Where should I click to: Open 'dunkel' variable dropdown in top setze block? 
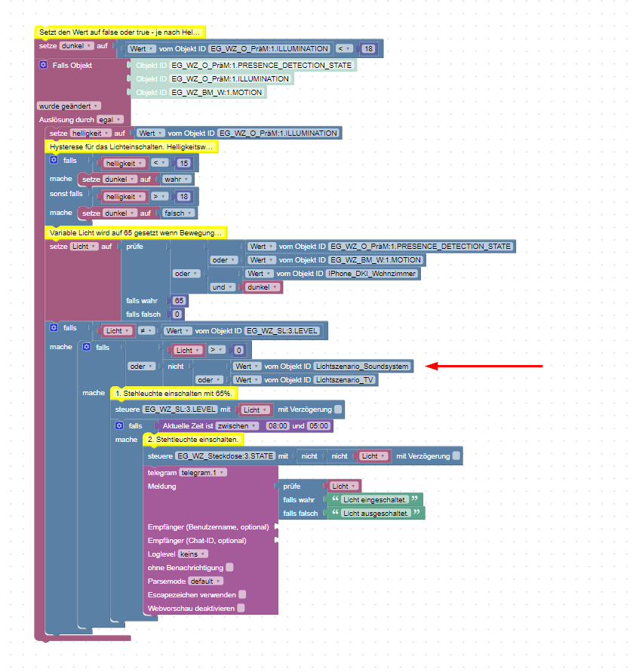pyautogui.click(x=76, y=46)
